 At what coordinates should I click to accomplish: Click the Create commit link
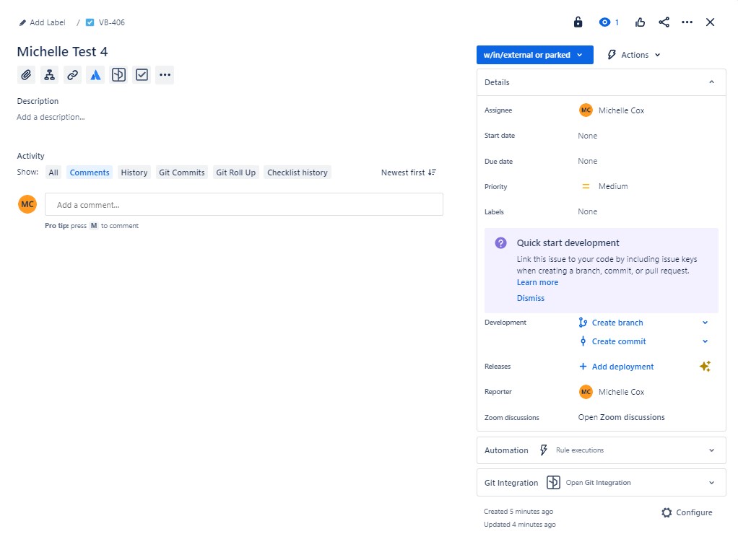618,341
